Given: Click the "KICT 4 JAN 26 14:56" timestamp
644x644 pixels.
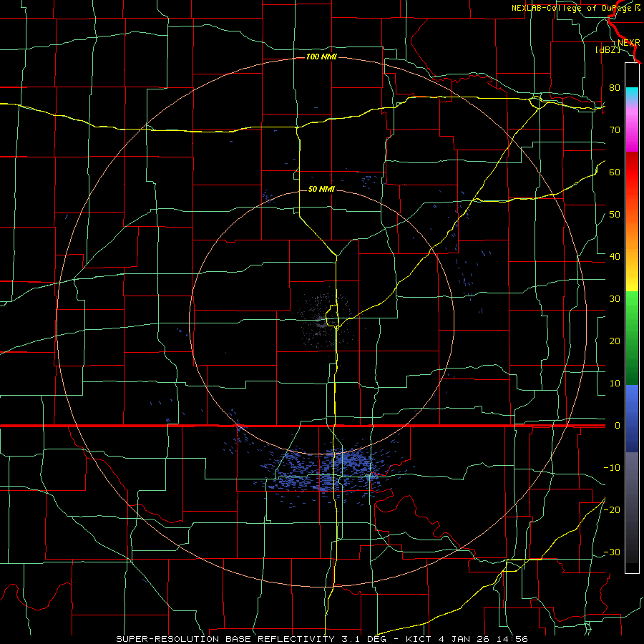Looking at the screenshot, I should tap(467, 639).
